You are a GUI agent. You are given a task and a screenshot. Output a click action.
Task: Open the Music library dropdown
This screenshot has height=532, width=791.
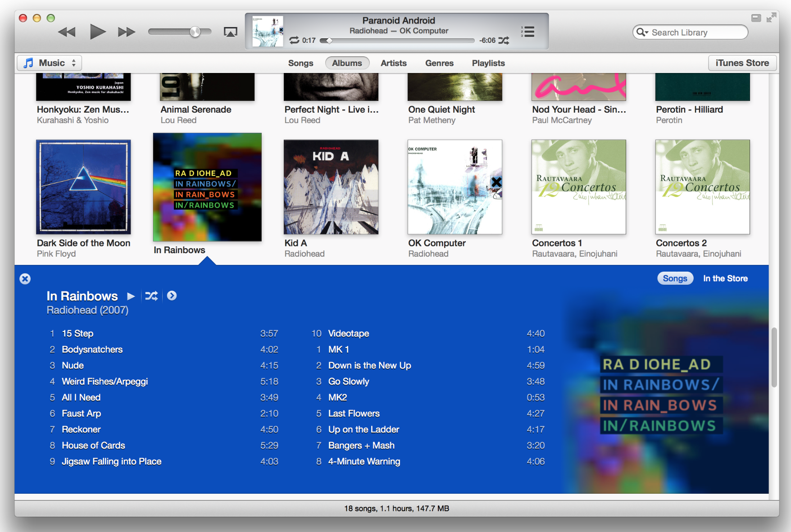tap(50, 63)
